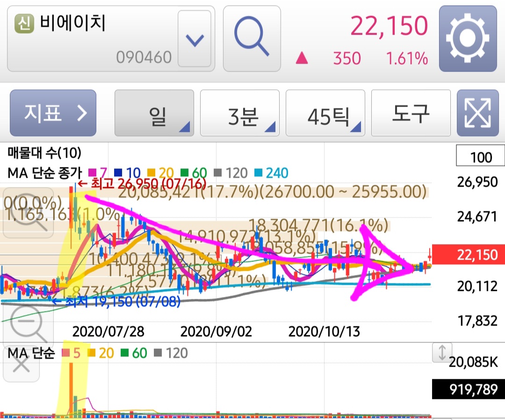The image size is (505, 420).
Task: Click the 100 candle count box
Action: tap(481, 156)
